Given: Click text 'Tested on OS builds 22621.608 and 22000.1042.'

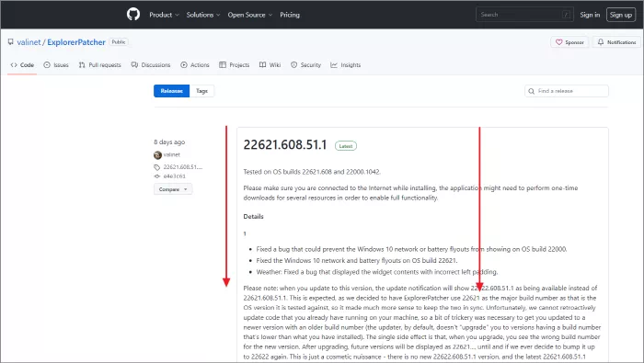Looking at the screenshot, I should coord(312,172).
